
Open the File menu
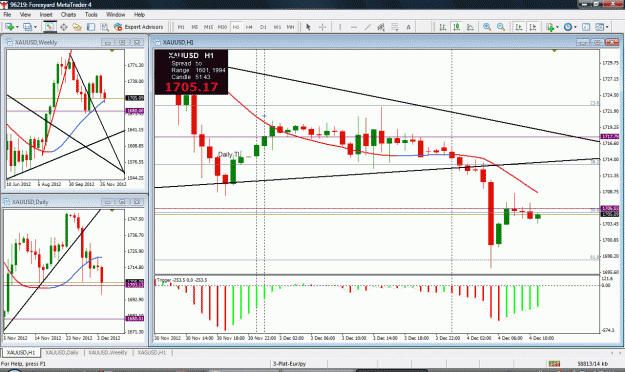[x=7, y=14]
